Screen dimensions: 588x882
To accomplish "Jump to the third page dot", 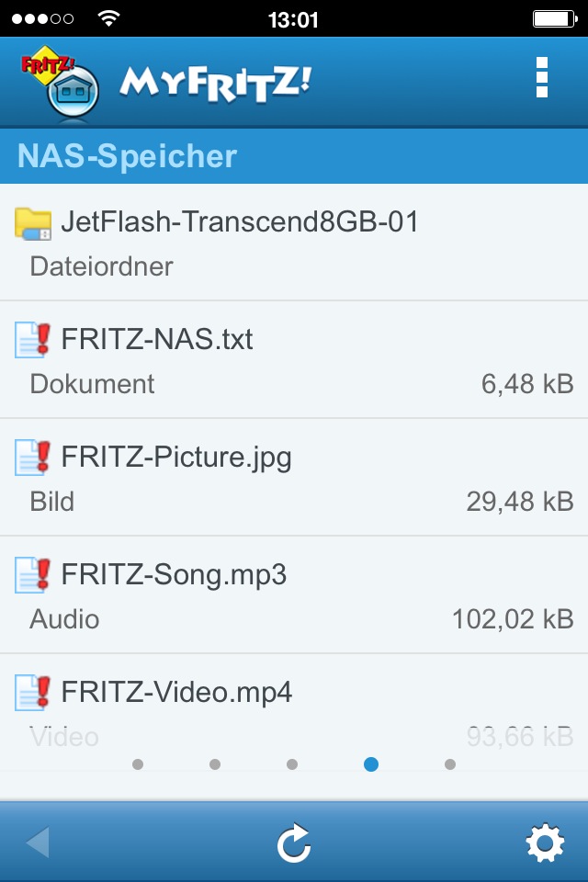I will (x=292, y=763).
